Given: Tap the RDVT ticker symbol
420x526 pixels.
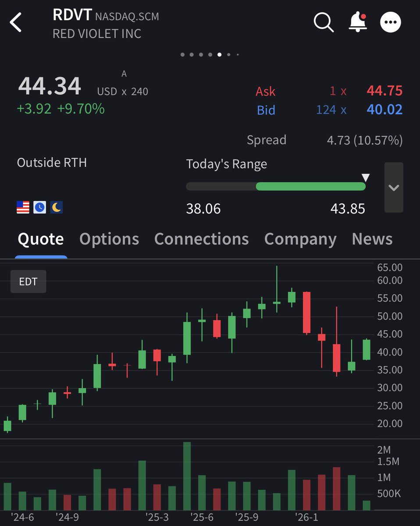Looking at the screenshot, I should (71, 15).
